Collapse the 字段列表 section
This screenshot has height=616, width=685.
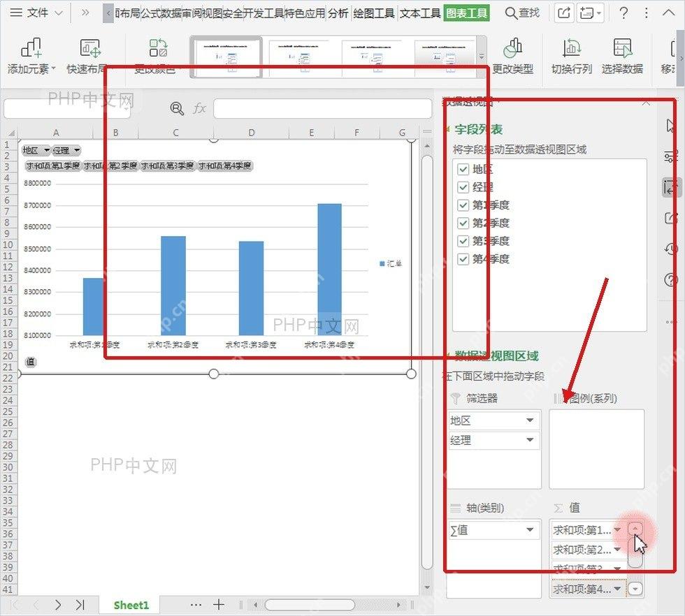click(x=447, y=129)
